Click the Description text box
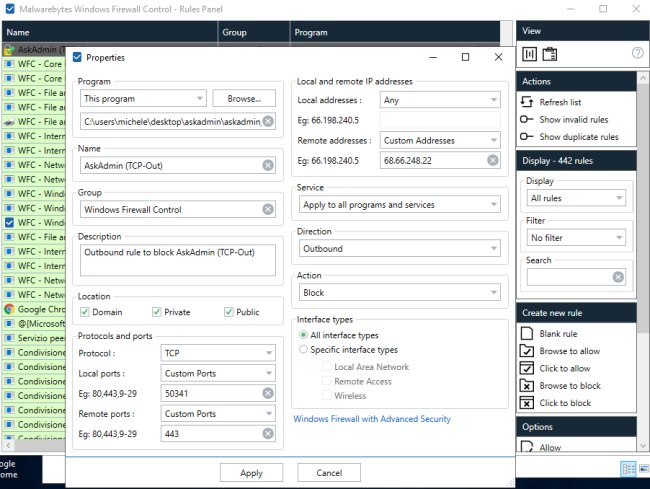650x489 pixels. coord(178,260)
